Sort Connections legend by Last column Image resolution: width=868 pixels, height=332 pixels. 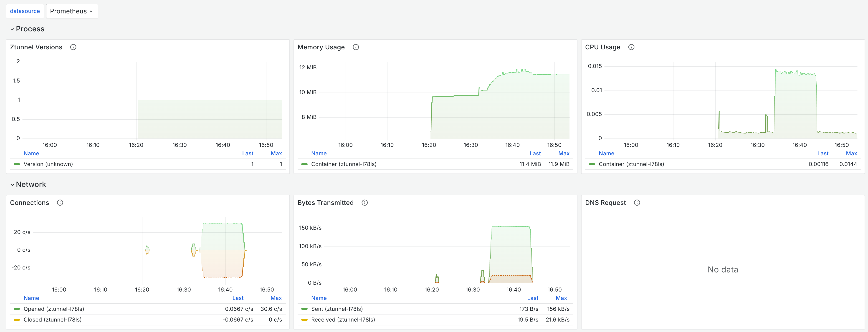238,298
